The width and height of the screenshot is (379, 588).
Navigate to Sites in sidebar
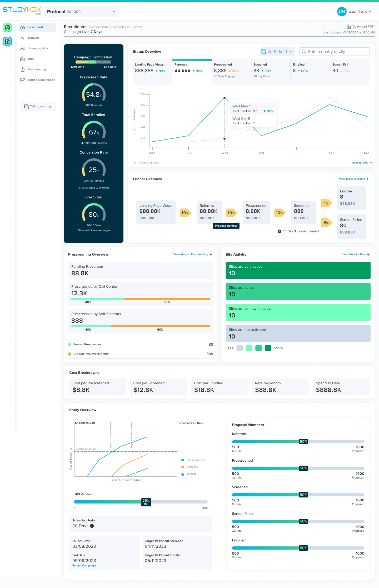[38, 59]
